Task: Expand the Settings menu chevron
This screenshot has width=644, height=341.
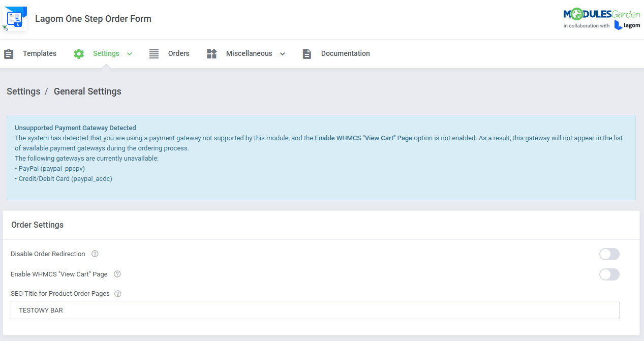Action: click(x=130, y=54)
